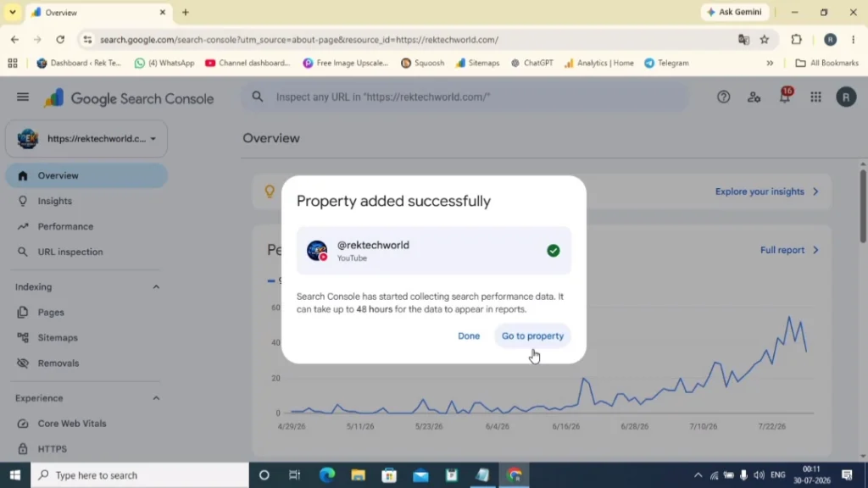Open Core Web Vitals report

click(x=86, y=424)
